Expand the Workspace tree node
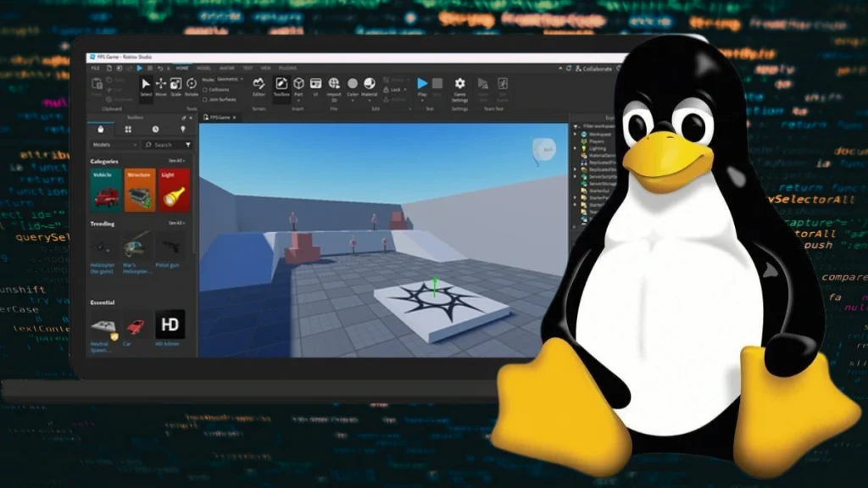 [576, 135]
